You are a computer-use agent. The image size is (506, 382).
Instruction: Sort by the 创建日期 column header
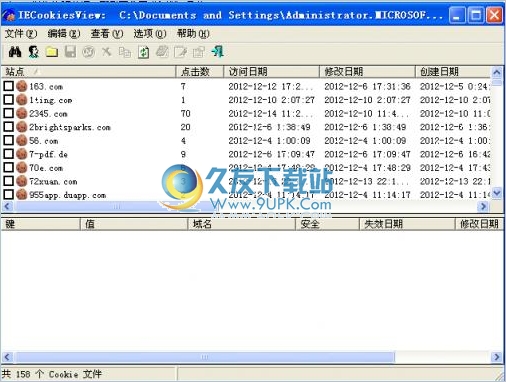453,72
